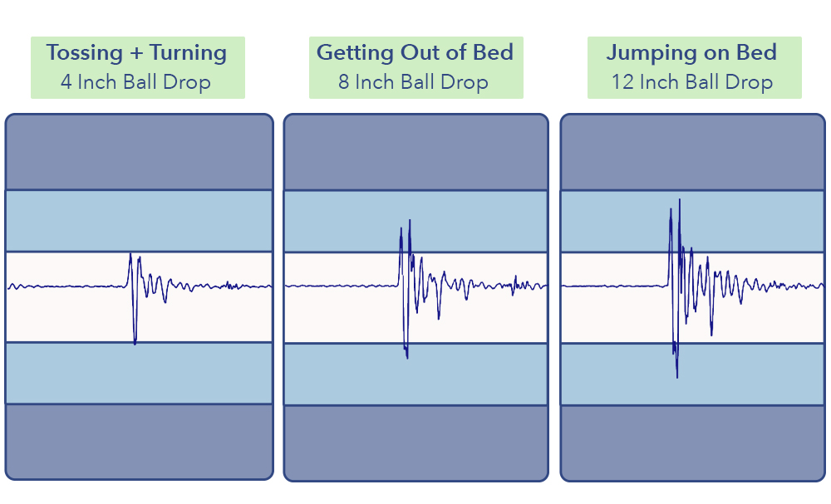The image size is (831, 504).
Task: Select the 8 Inch Ball Drop text
Action: 413,82
